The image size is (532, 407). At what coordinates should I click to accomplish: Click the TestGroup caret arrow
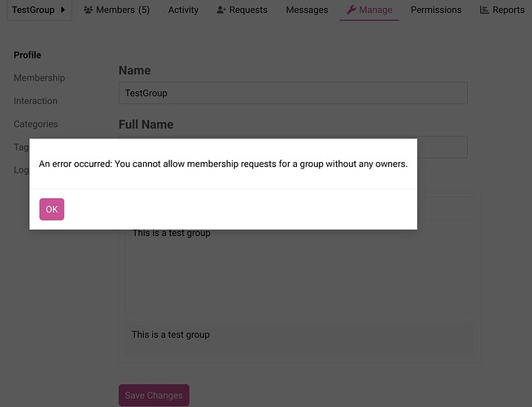[63, 10]
